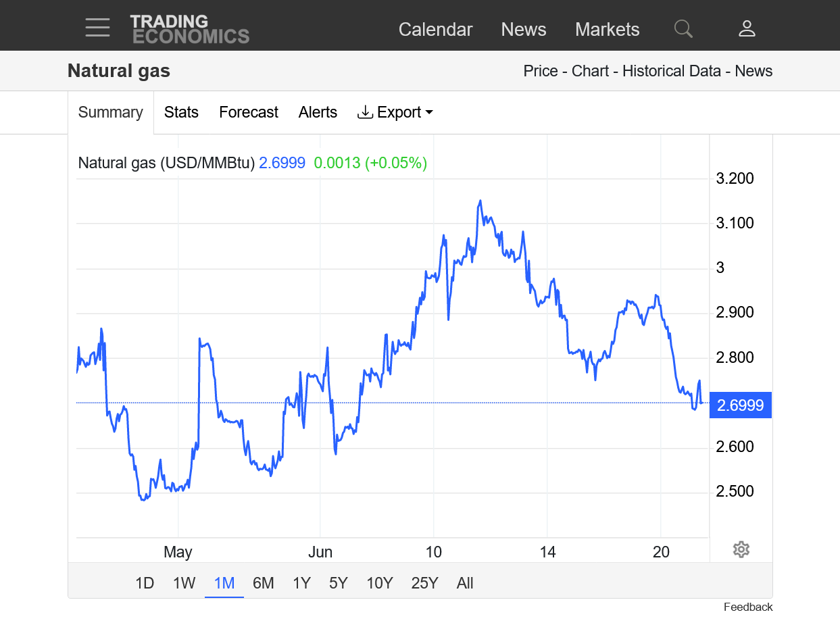Image resolution: width=840 pixels, height=625 pixels.
Task: Click the 20 date axis label
Action: point(662,552)
